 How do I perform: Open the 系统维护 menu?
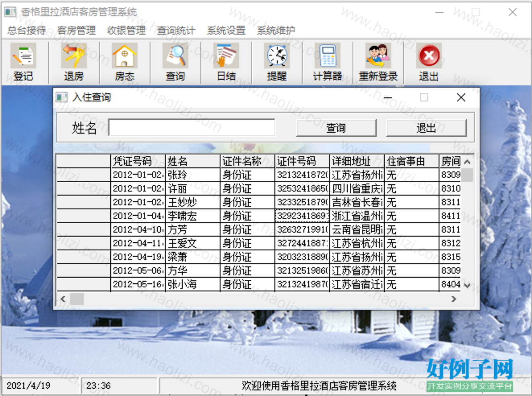[276, 30]
